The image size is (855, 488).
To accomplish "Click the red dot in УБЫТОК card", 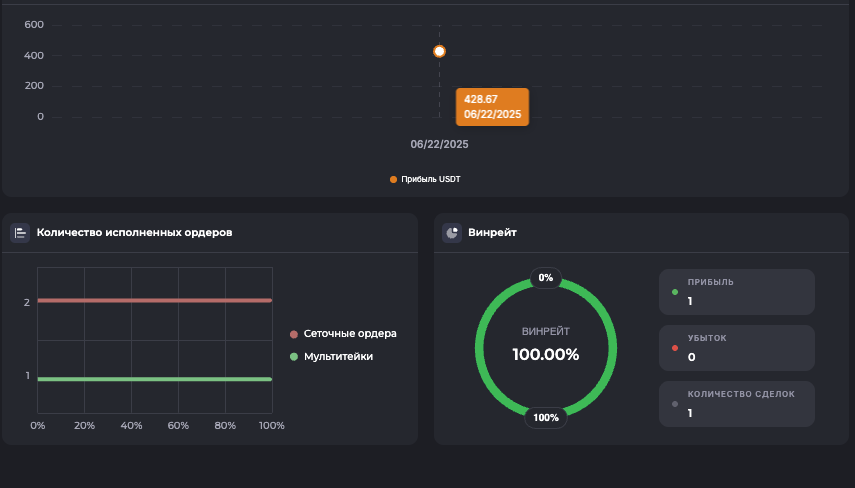I will click(675, 348).
